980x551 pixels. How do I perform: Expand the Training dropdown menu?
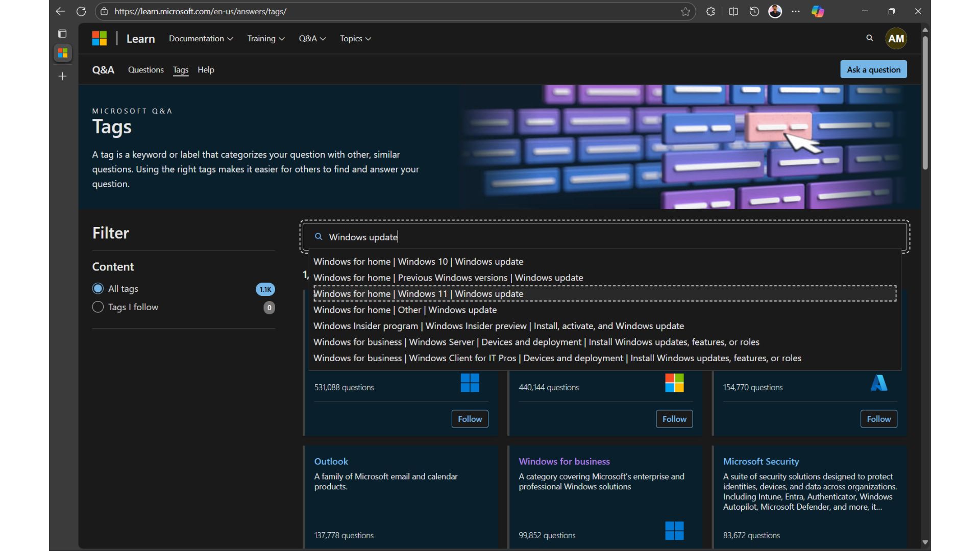click(x=265, y=39)
